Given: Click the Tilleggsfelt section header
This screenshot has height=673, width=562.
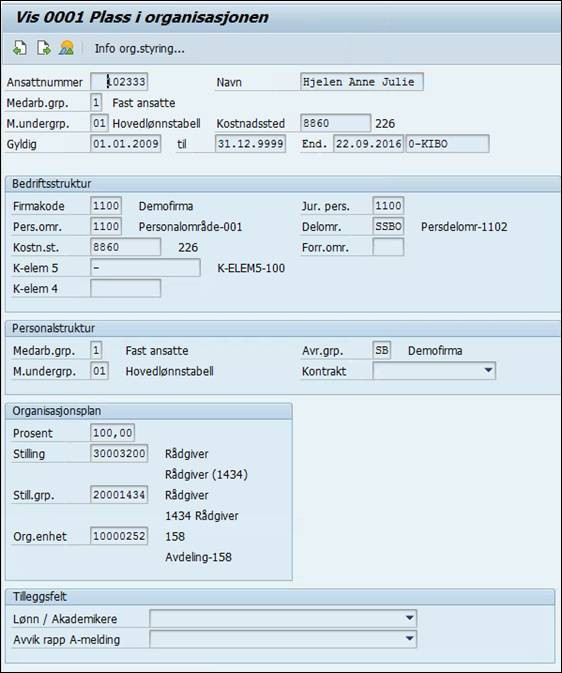Looking at the screenshot, I should click(x=280, y=597).
